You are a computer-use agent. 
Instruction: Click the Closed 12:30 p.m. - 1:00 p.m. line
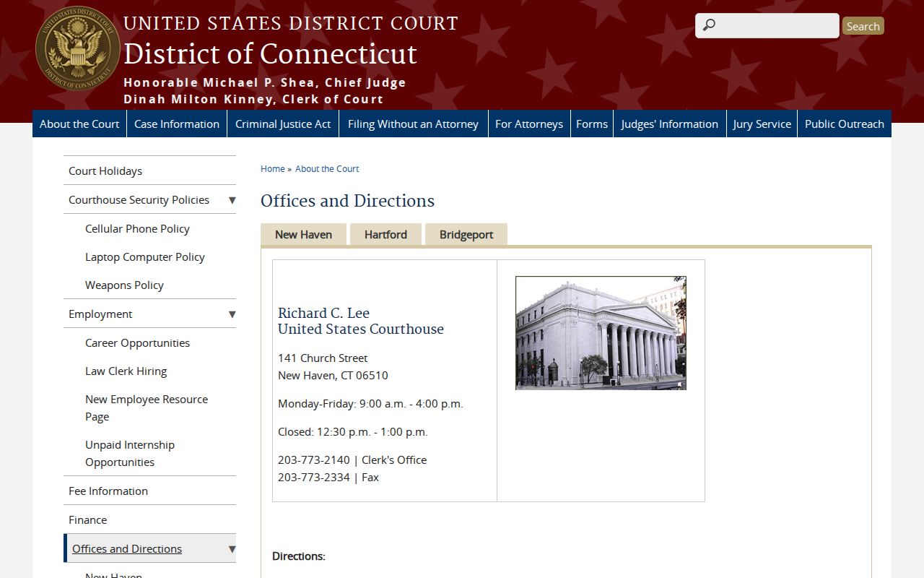point(353,431)
